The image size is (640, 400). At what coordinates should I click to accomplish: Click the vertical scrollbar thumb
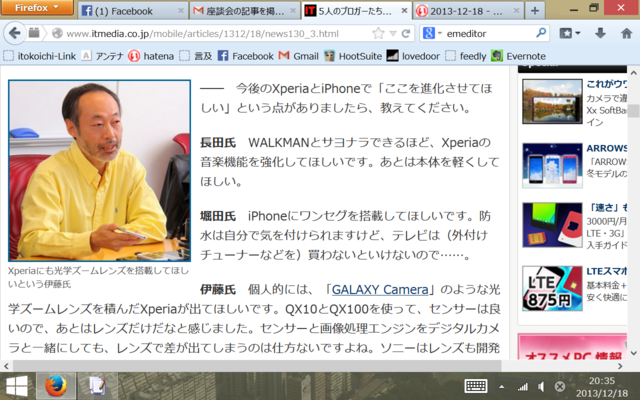tap(633, 111)
